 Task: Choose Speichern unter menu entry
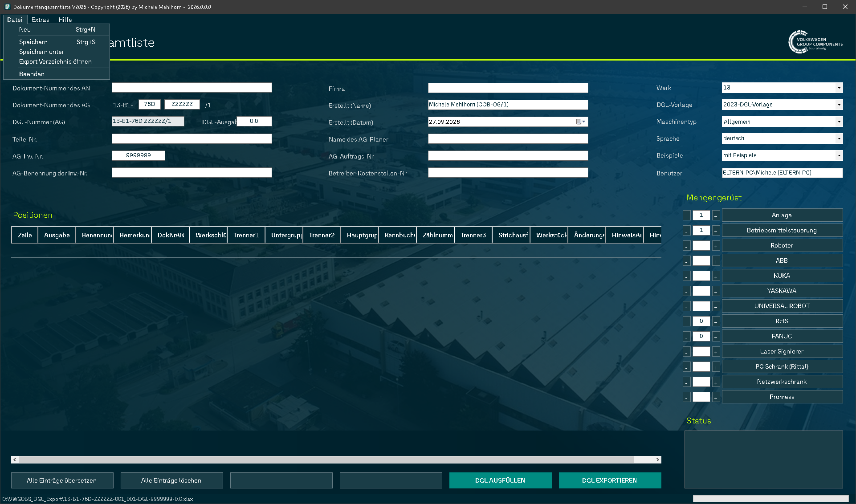point(57,52)
